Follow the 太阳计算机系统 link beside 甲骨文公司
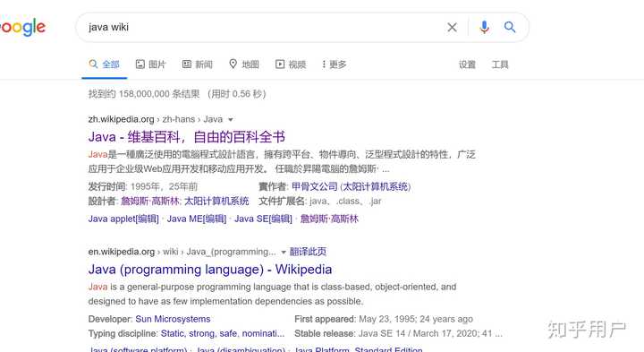The height and width of the screenshot is (352, 644). click(x=376, y=186)
